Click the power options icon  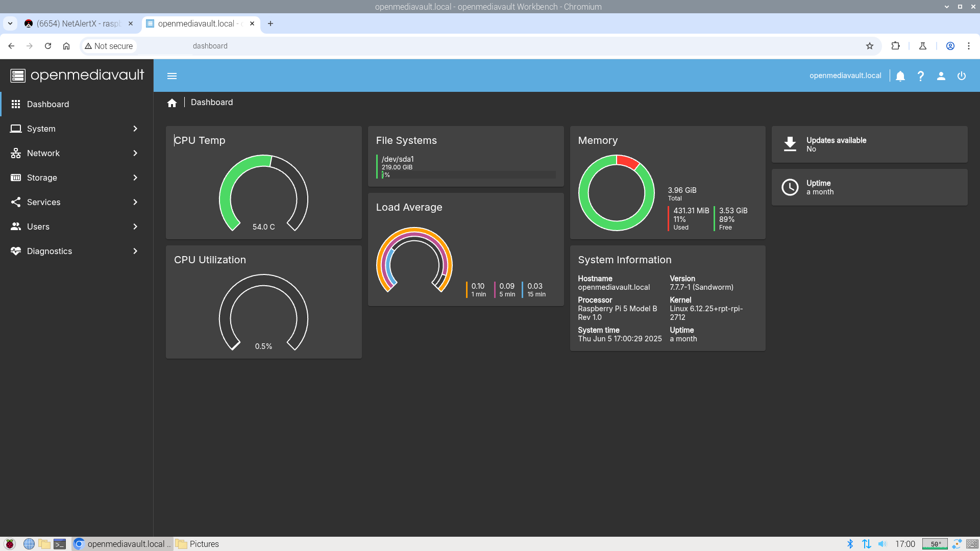(x=962, y=76)
